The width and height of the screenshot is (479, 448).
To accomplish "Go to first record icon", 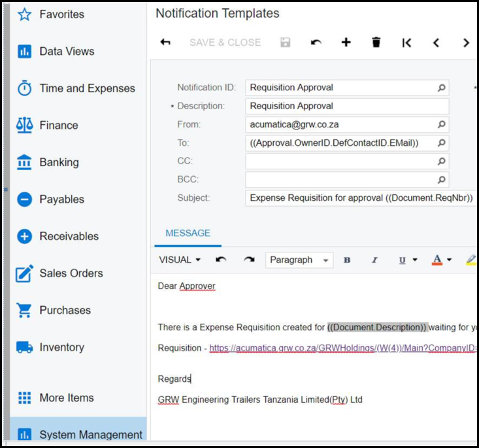I will tap(406, 43).
